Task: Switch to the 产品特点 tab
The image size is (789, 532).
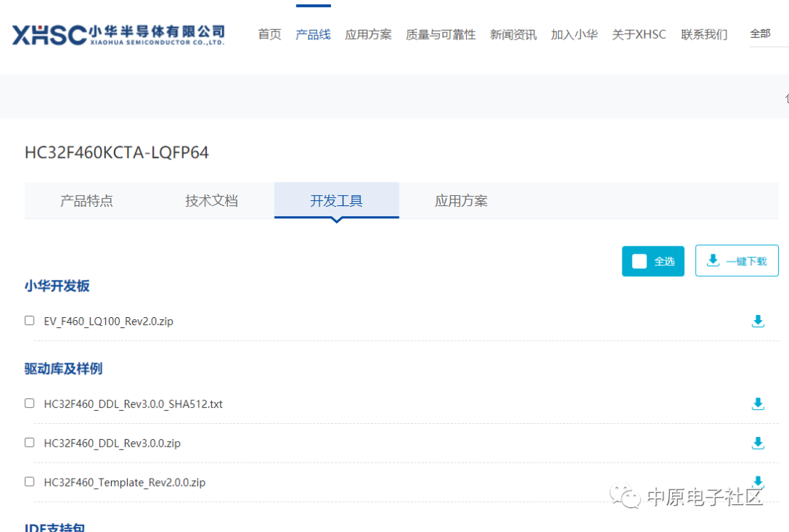Action: pyautogui.click(x=86, y=201)
